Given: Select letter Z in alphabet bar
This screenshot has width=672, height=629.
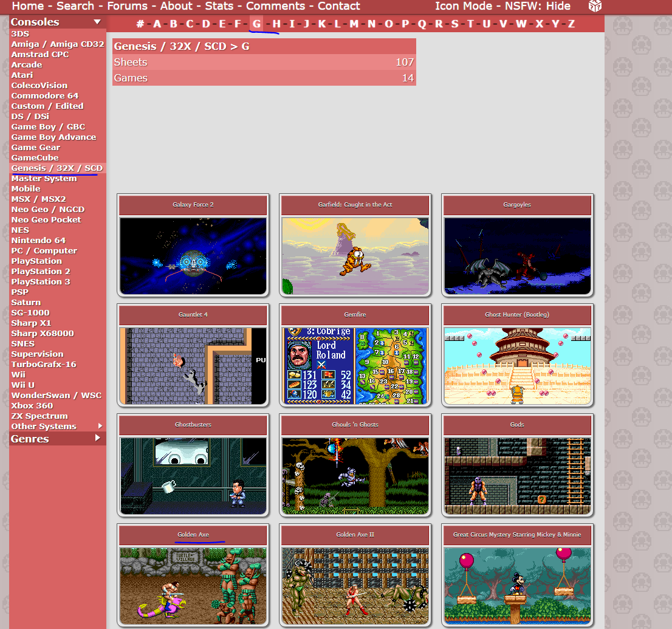Looking at the screenshot, I should 571,24.
